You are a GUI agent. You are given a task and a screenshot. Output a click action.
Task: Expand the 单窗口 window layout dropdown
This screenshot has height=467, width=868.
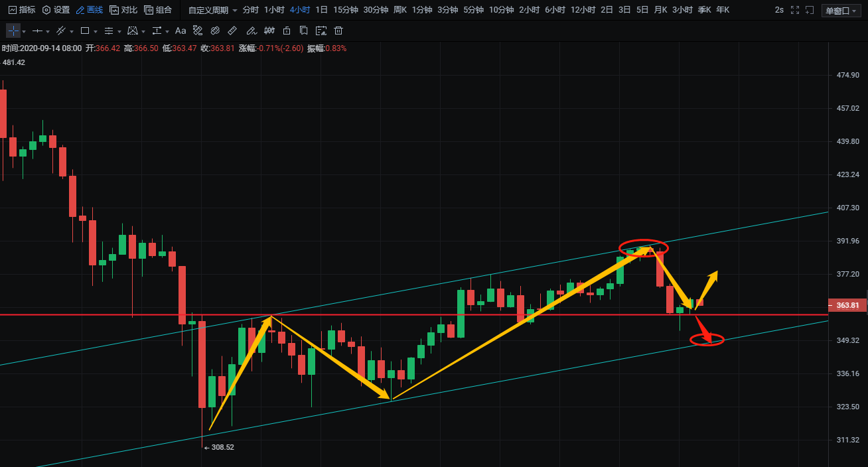(839, 10)
